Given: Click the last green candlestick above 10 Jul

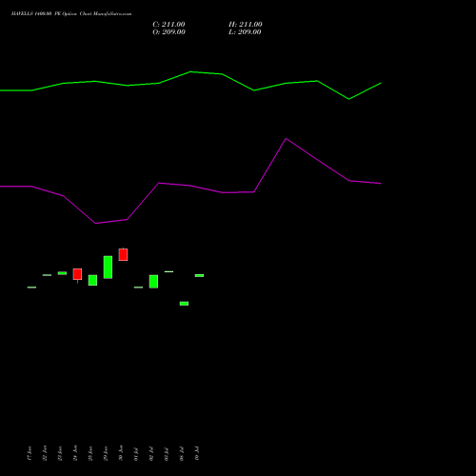Looking at the screenshot, I should point(199,275).
